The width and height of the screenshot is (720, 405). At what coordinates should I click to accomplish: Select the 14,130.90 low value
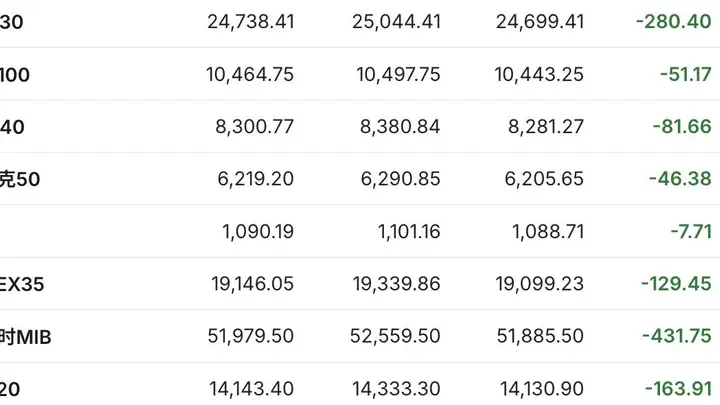[542, 389]
